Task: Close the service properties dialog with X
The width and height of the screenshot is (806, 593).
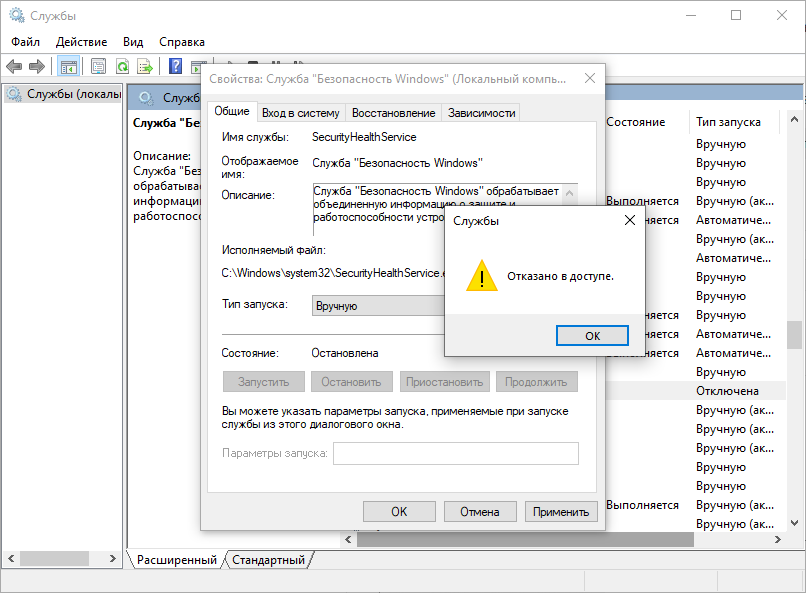Action: pos(590,78)
